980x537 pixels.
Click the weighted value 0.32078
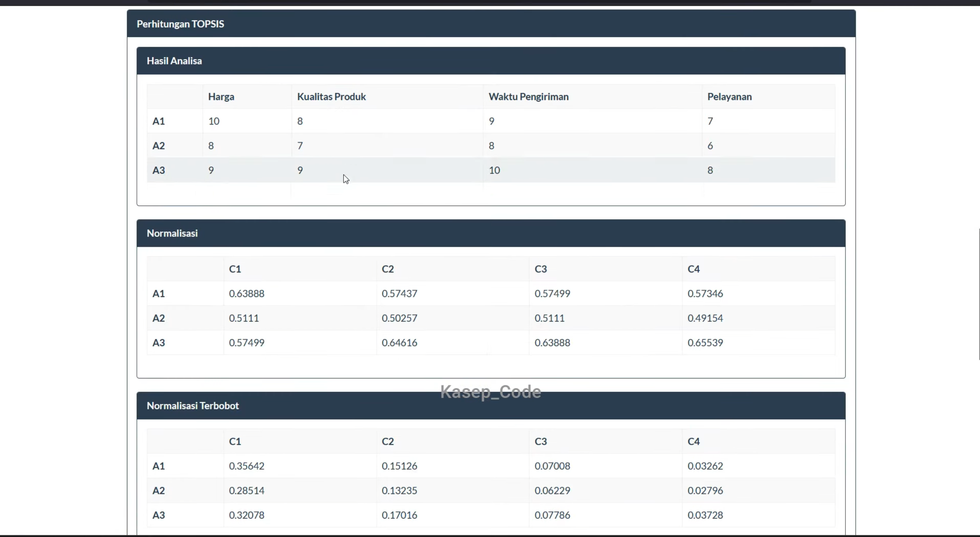[247, 515]
